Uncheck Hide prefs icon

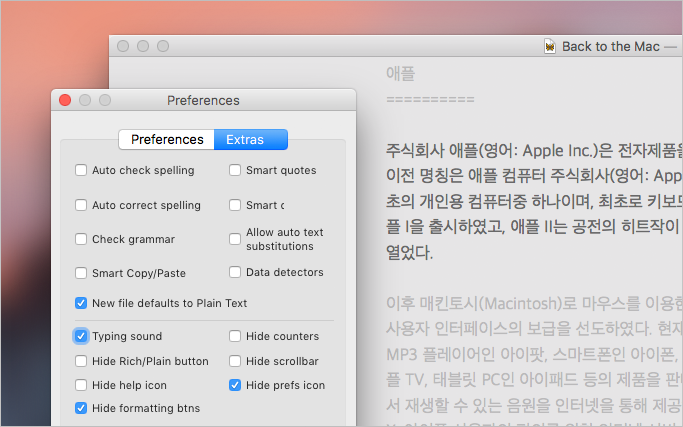pos(235,385)
